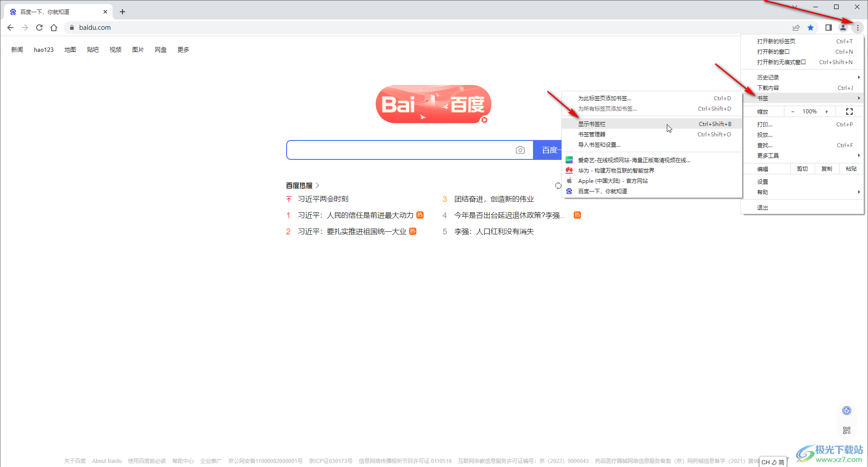Click the camera image search icon
Viewport: 868px width, 467px height.
(x=520, y=150)
